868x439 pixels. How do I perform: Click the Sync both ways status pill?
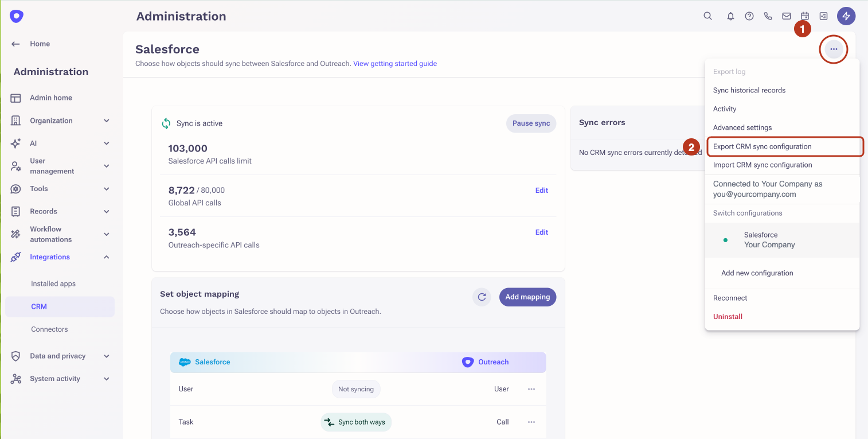356,422
